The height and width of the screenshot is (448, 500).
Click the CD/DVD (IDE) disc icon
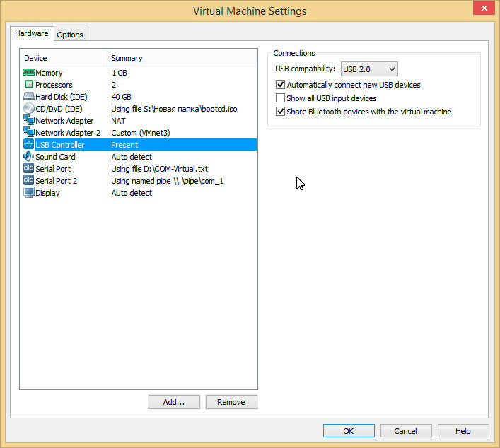pyautogui.click(x=29, y=109)
